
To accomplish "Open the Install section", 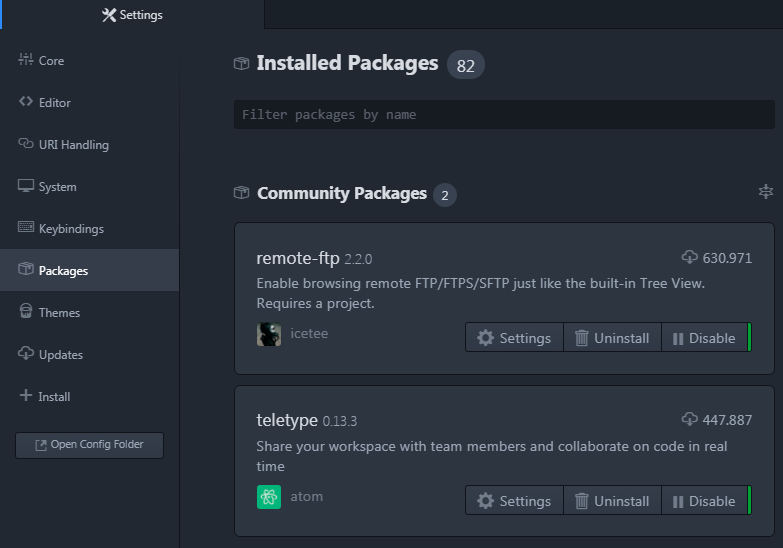I will click(x=90, y=396).
